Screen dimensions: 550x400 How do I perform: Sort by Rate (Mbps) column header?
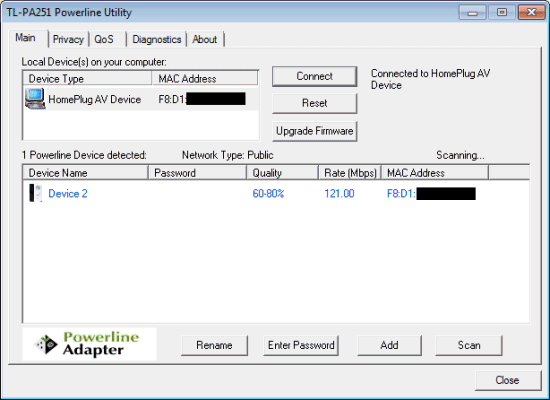(x=350, y=173)
